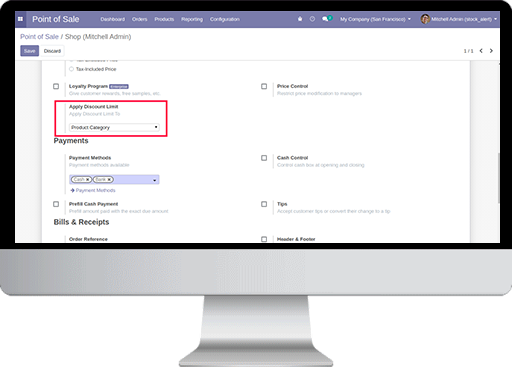This screenshot has height=367, width=512.
Task: Enable the Cash Control checkbox
Action: pyautogui.click(x=264, y=158)
